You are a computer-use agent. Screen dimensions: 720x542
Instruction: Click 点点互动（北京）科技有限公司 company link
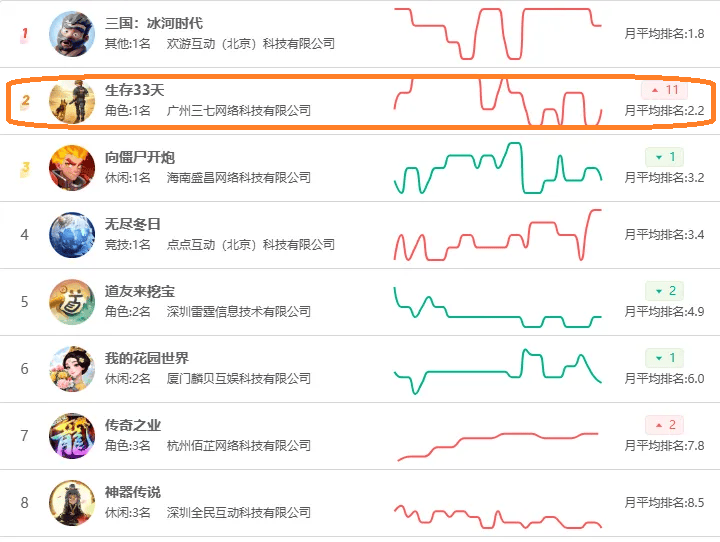(251, 245)
